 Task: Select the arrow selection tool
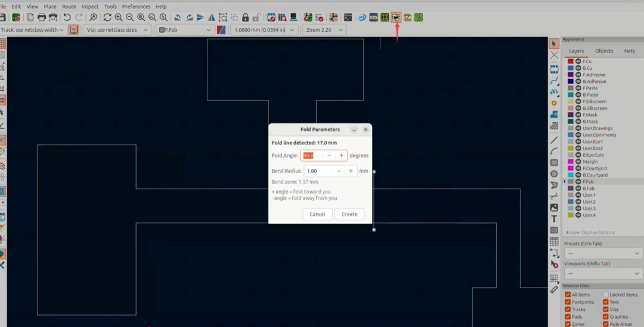click(554, 44)
